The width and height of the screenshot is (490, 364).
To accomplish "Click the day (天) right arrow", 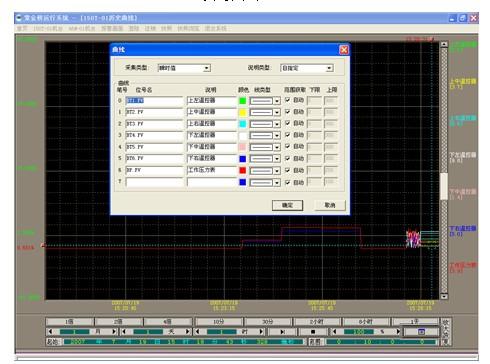I will coord(188,332).
